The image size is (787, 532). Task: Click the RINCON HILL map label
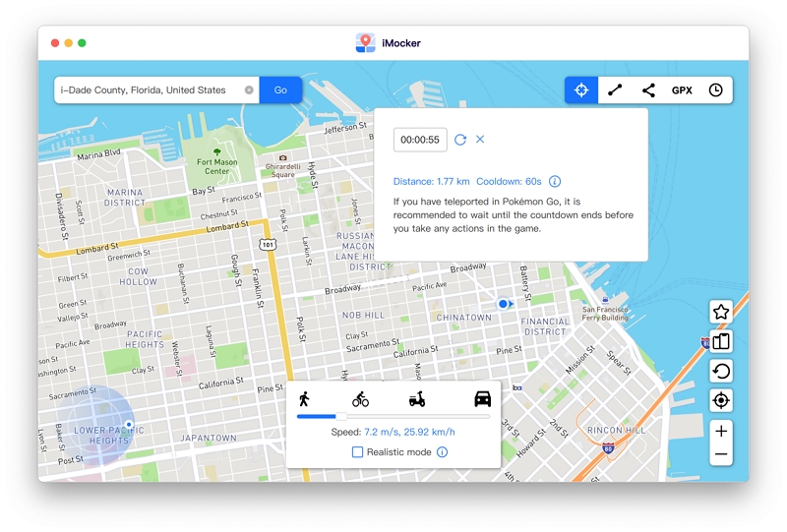(617, 431)
